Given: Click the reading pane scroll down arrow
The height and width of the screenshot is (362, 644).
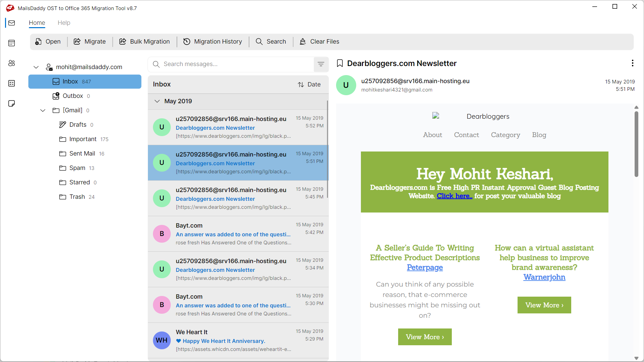Looking at the screenshot, I should tap(636, 358).
